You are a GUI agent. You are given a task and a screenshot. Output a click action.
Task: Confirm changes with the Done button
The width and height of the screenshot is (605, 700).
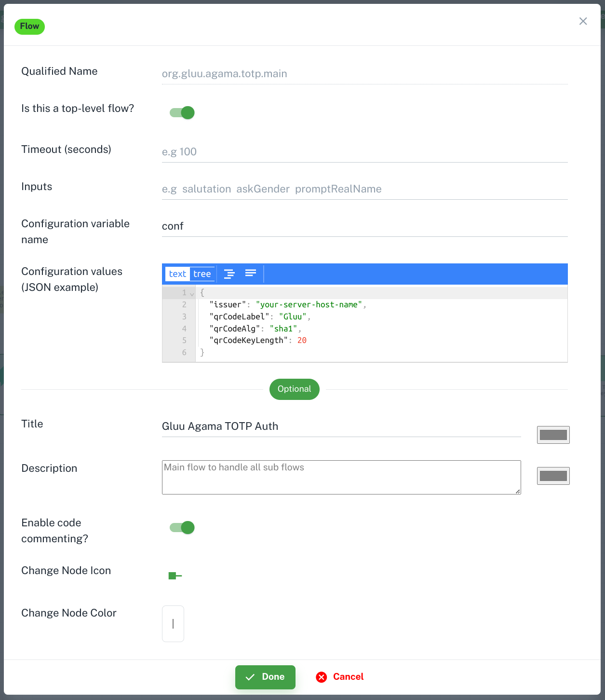point(265,677)
